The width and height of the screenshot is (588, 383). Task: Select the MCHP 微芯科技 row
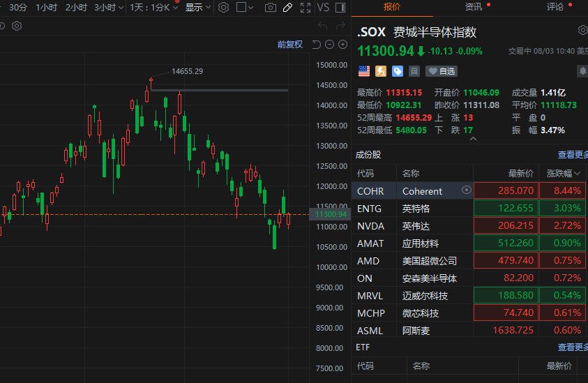[x=469, y=313]
